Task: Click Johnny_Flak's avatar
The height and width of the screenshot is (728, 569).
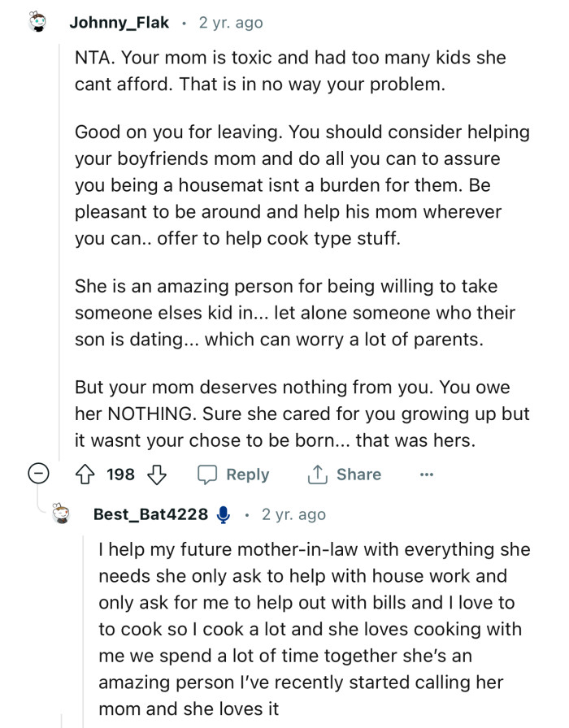Action: [34, 22]
